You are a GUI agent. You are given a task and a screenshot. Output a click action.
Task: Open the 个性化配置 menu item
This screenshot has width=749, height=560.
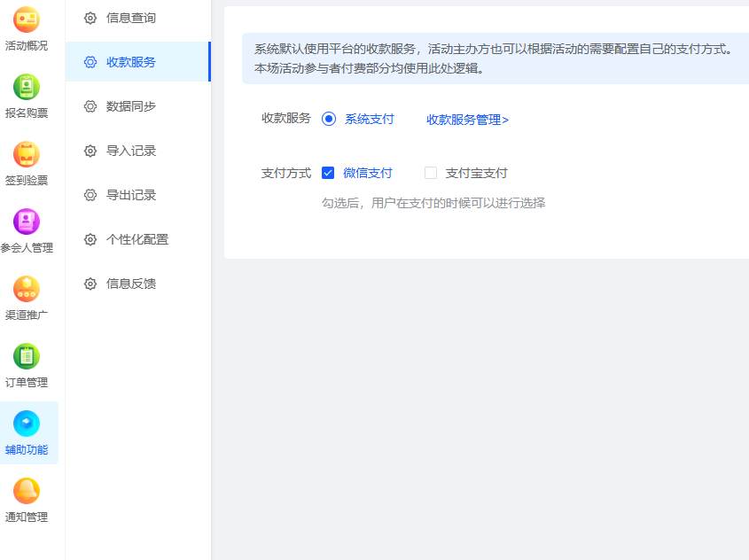pyautogui.click(x=137, y=239)
